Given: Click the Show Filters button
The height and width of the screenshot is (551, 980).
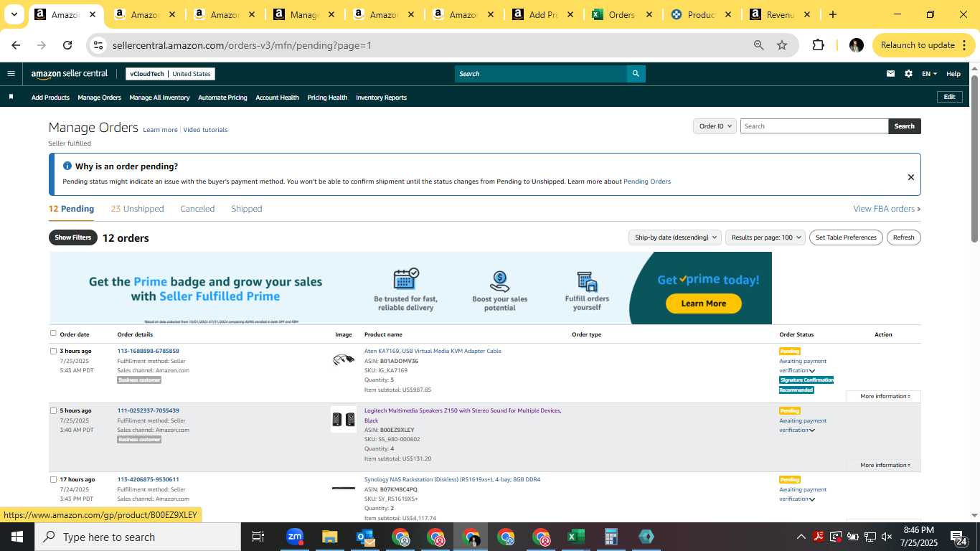Looking at the screenshot, I should point(73,237).
